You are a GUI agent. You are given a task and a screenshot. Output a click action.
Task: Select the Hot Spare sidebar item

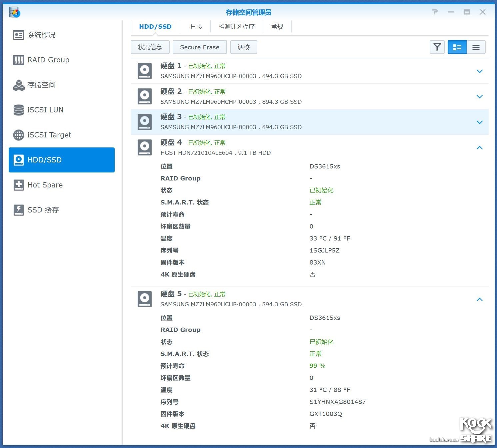45,185
